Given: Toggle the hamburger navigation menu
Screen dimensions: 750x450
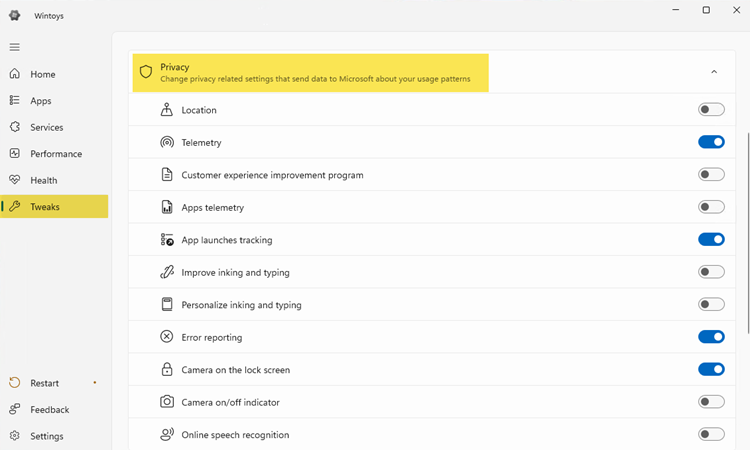Looking at the screenshot, I should pos(14,47).
